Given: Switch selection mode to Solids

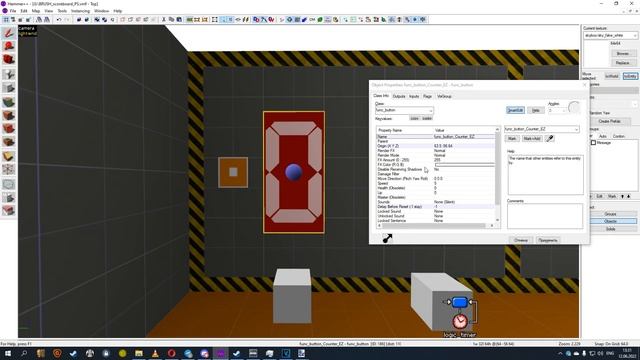Looking at the screenshot, I should [611, 229].
